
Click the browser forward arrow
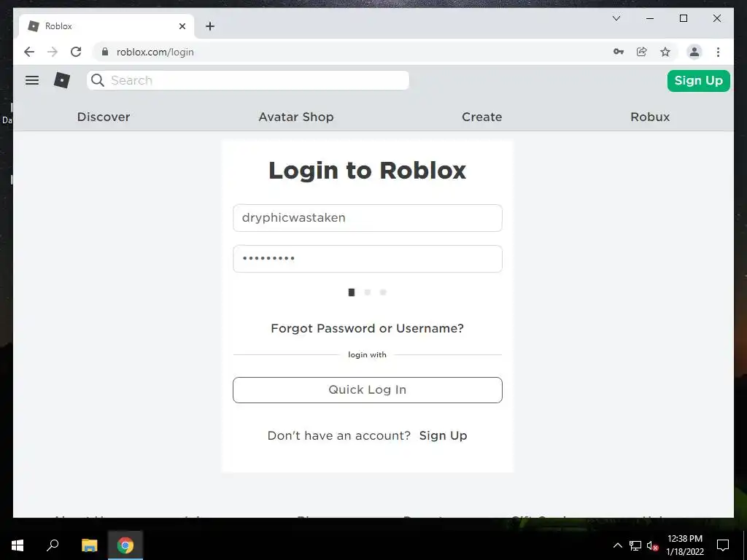(53, 52)
